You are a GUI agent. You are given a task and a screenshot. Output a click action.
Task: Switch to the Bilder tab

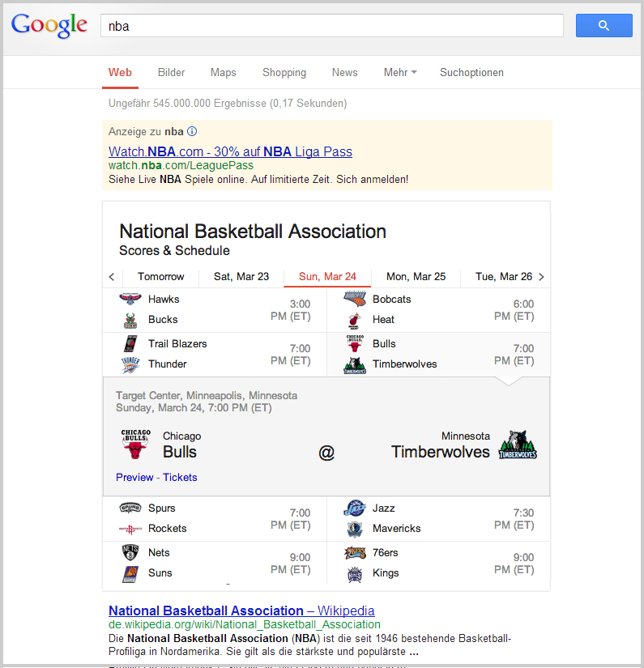(171, 73)
